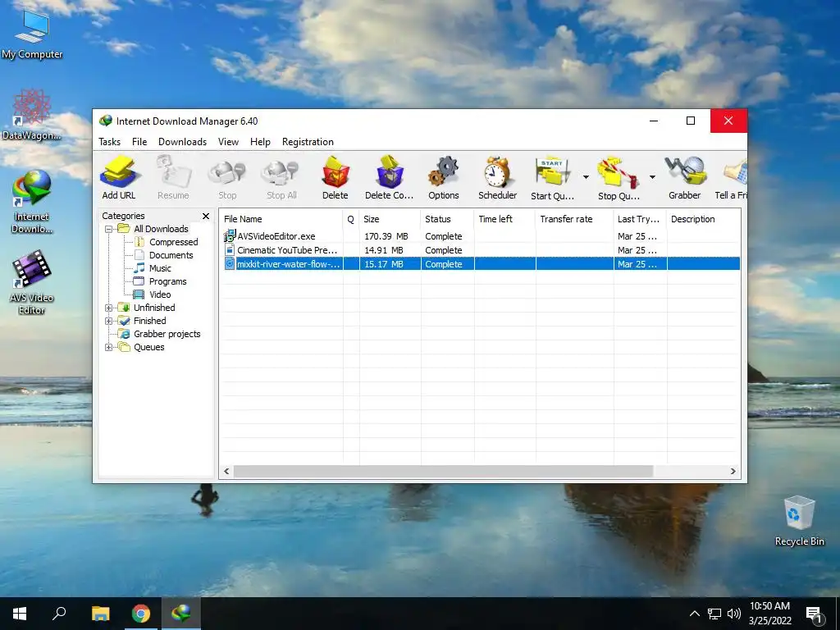This screenshot has width=840, height=630.
Task: Open the Scheduler alarm clock icon
Action: point(498,178)
